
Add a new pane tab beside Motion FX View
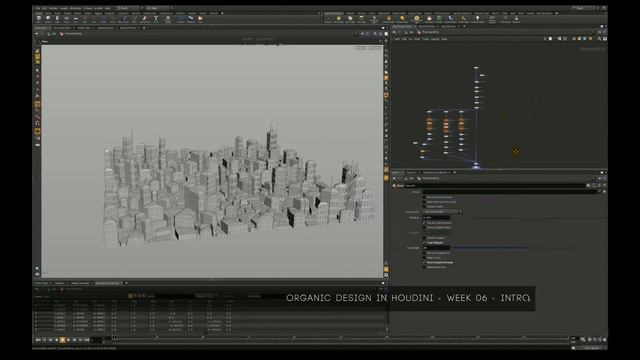[144, 28]
